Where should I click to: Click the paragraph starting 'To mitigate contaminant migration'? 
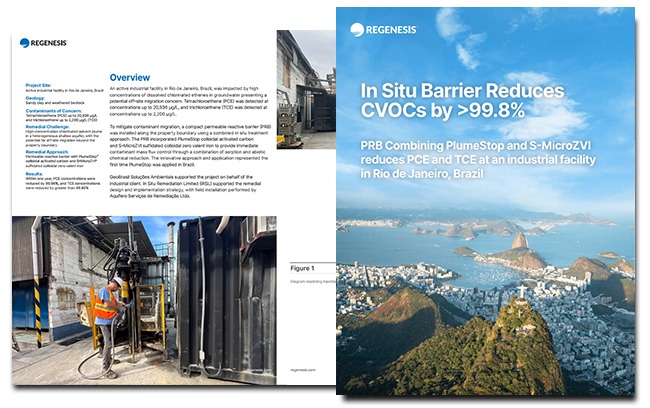pos(190,146)
